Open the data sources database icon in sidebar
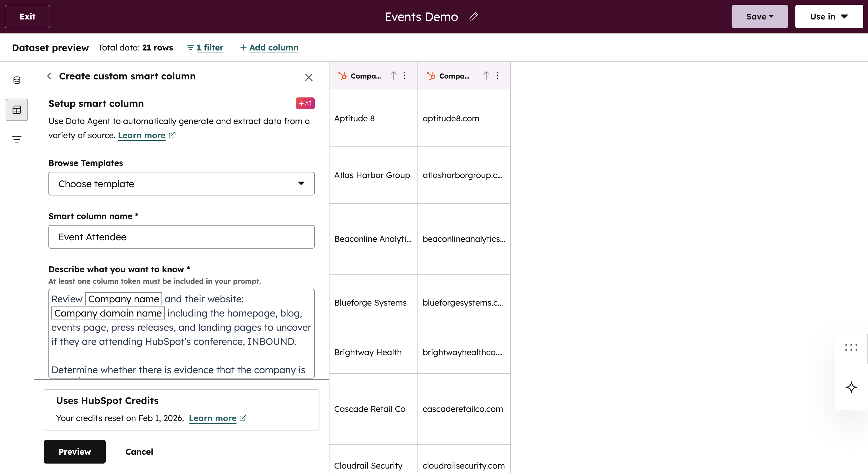 (17, 80)
